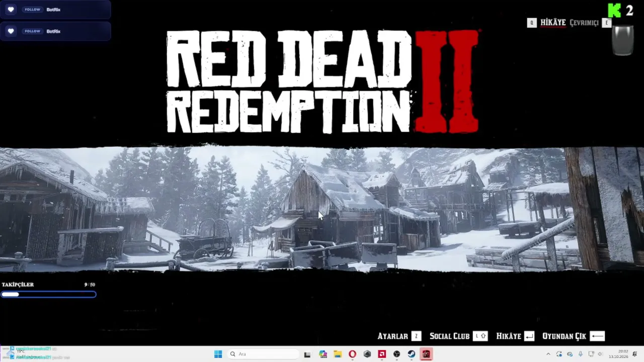
Task: Switch to the Çevrimiçi tab
Action: click(x=584, y=23)
